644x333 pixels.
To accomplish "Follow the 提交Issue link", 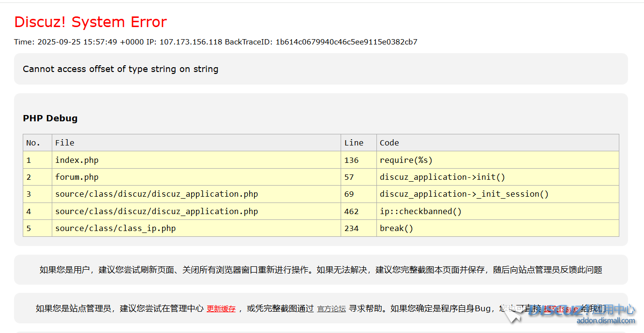I will click(561, 309).
